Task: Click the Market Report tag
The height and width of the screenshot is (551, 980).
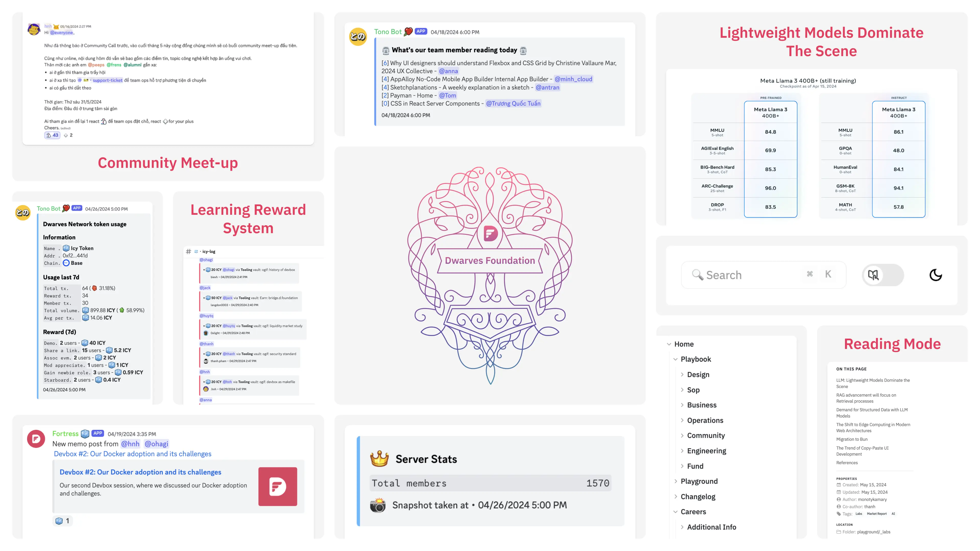Action: [x=877, y=514]
